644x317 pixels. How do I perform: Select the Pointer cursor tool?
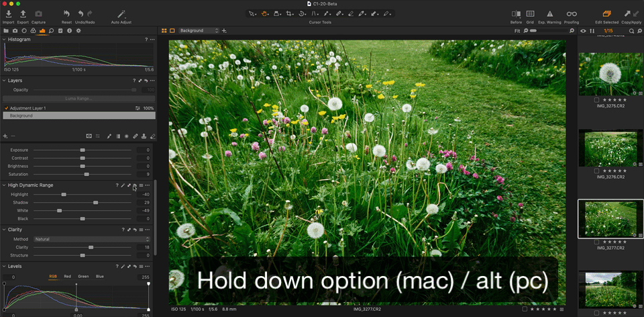click(x=252, y=13)
